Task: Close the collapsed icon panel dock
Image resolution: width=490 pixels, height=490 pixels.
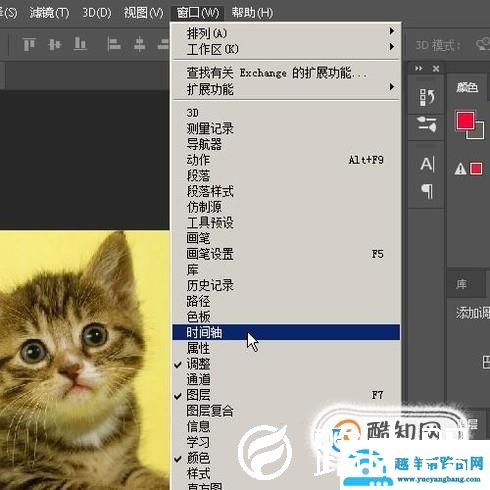Action: [x=436, y=69]
